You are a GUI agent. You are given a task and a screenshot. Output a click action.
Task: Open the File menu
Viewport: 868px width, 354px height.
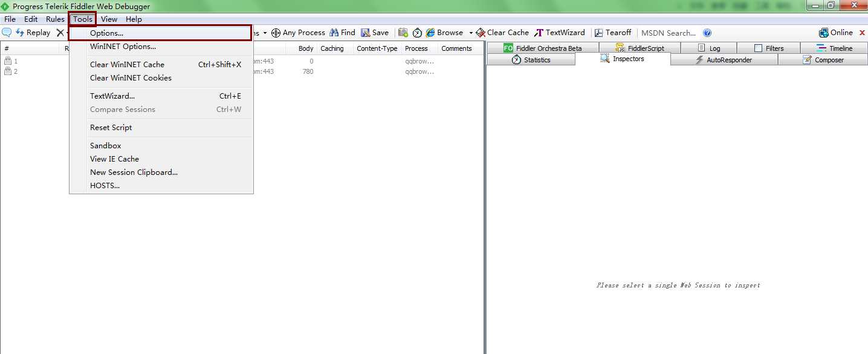(x=10, y=19)
